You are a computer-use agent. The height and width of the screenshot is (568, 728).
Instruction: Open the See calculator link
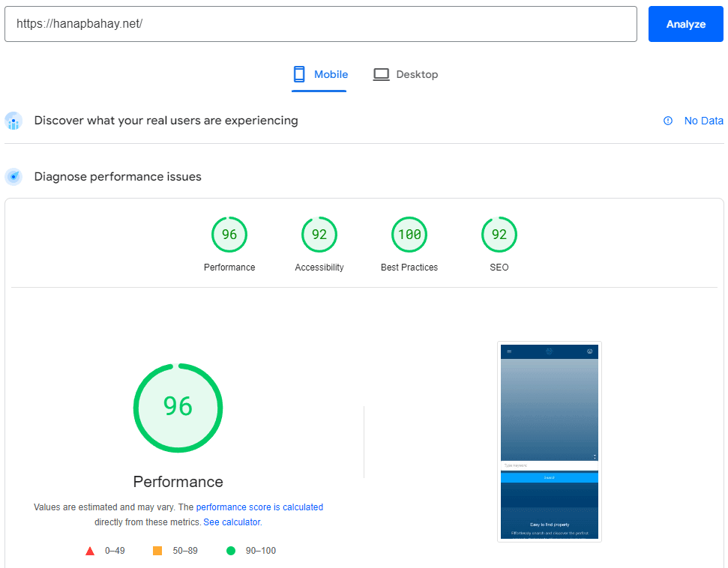(232, 522)
